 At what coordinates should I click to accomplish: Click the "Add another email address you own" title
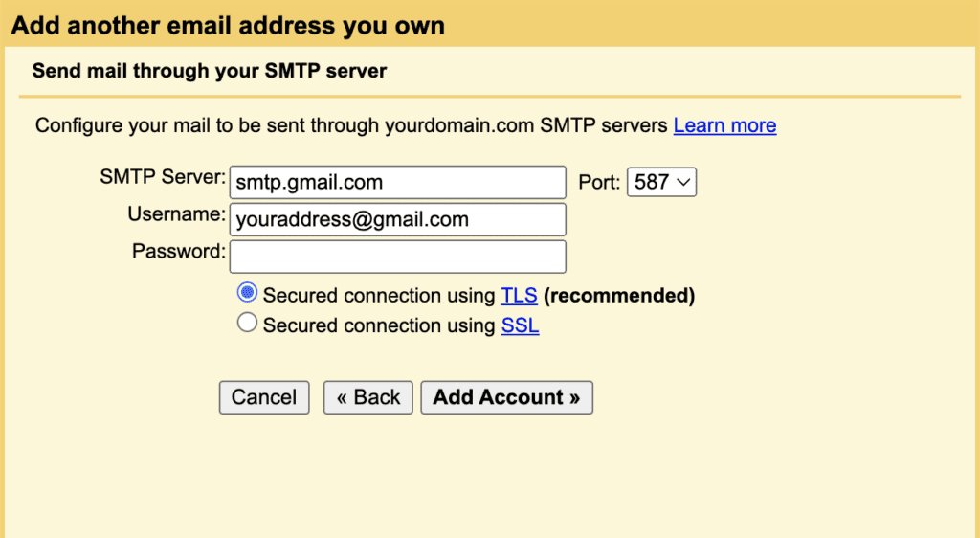click(228, 25)
